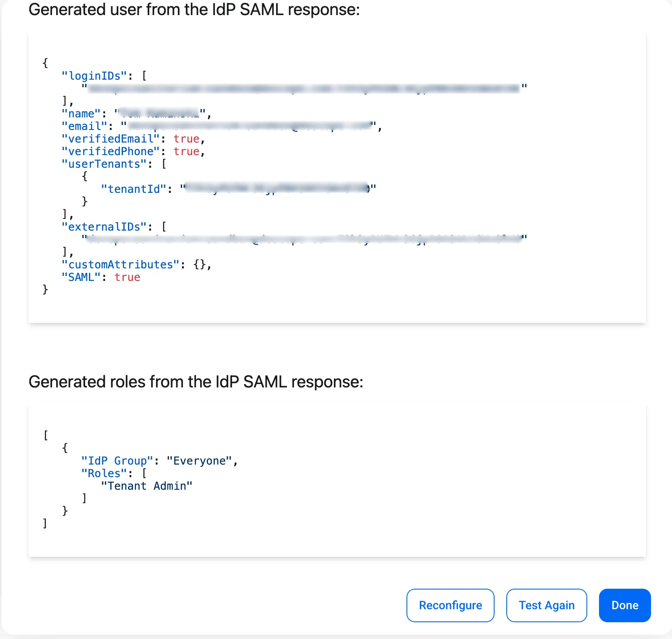Click the "SAML" key text
The width and height of the screenshot is (672, 639).
pos(81,277)
